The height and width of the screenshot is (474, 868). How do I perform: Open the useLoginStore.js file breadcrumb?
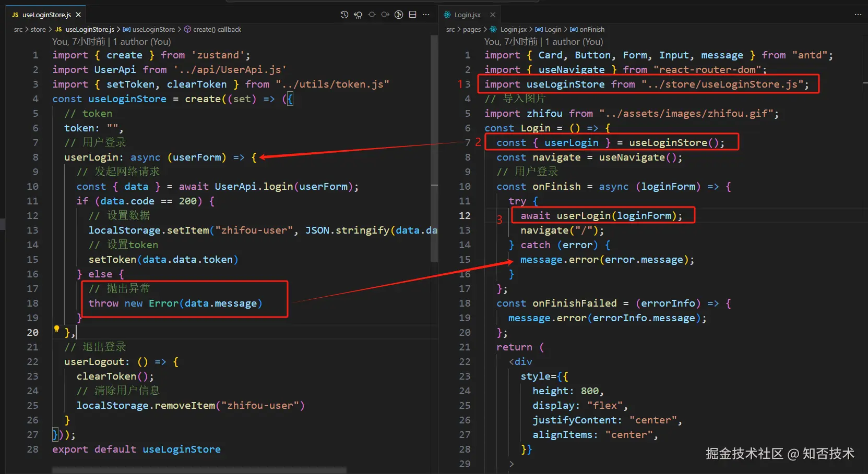click(85, 29)
